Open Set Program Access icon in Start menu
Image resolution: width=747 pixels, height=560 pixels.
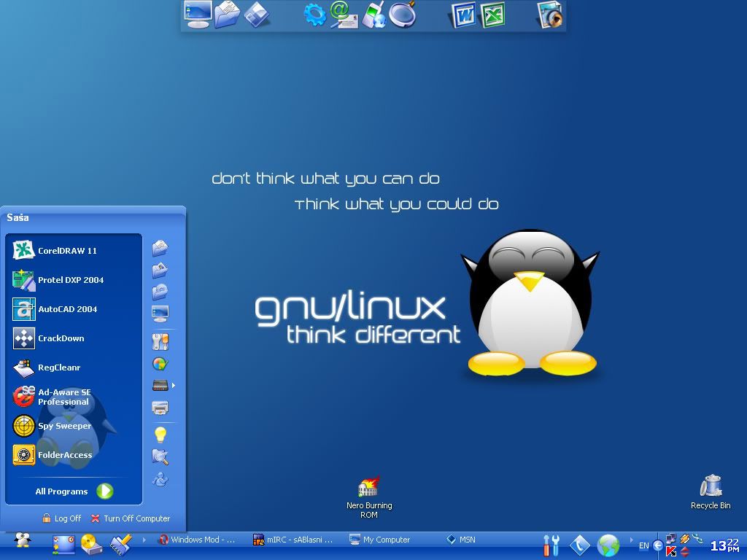point(160,364)
